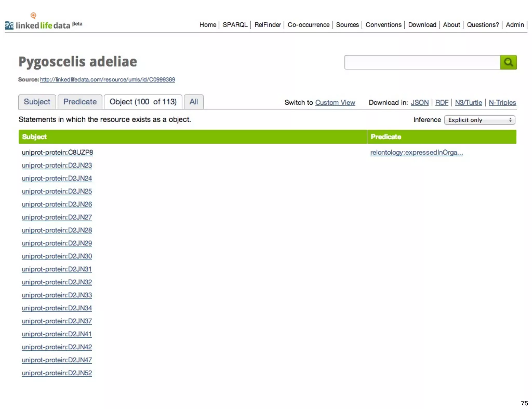The width and height of the screenshot is (532, 409).
Task: Open the source URL link C0999389
Action: (x=107, y=79)
